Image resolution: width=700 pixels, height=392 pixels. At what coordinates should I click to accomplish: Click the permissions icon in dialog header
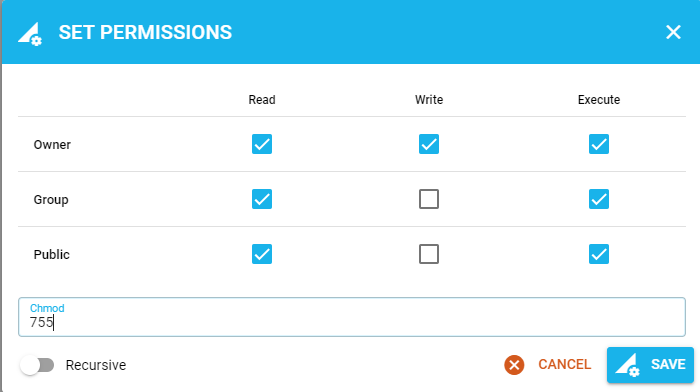coord(30,33)
